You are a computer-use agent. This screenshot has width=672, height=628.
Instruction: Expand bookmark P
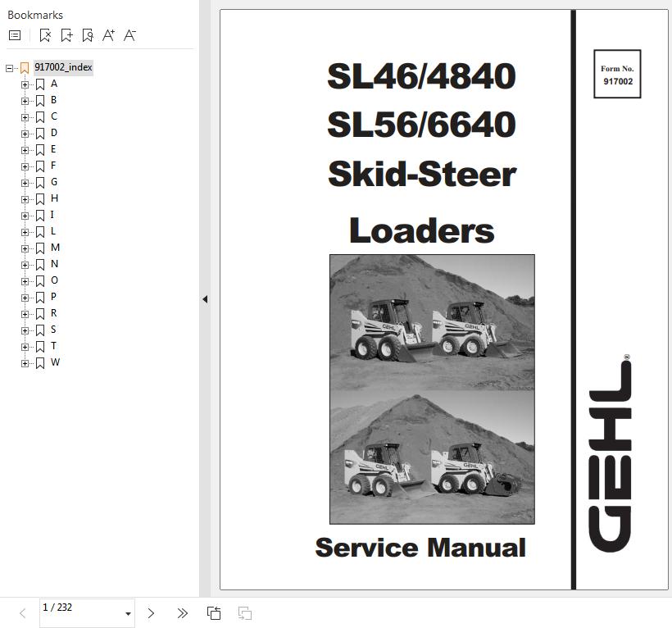25,298
